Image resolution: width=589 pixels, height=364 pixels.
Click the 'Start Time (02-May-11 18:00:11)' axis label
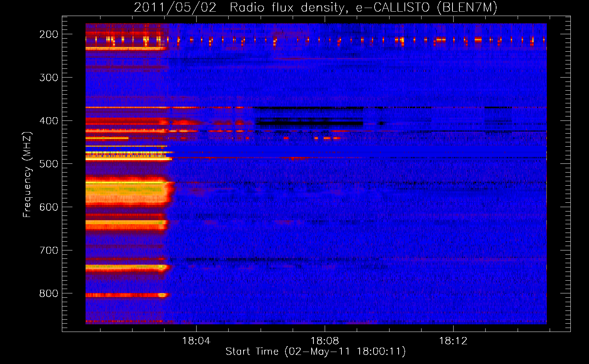(316, 352)
